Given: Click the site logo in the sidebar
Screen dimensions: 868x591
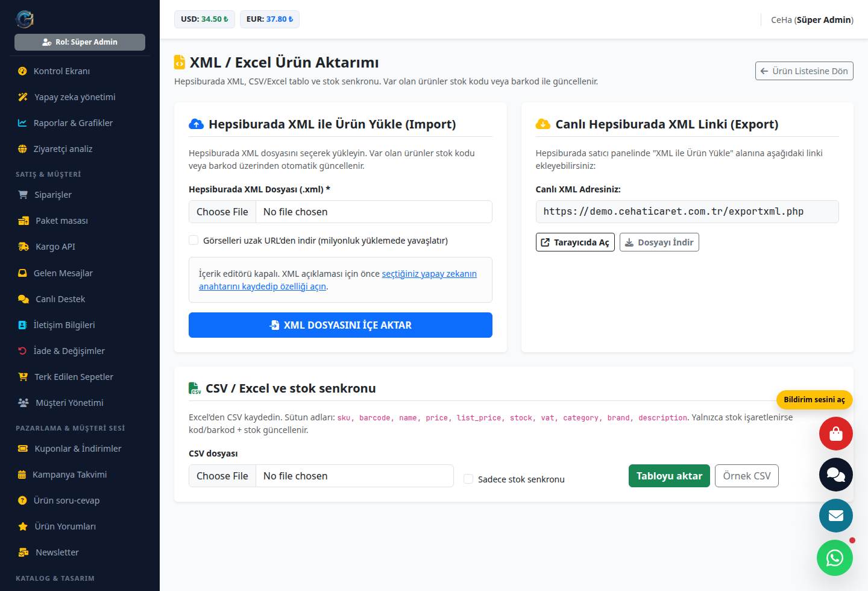Looking at the screenshot, I should point(24,19).
